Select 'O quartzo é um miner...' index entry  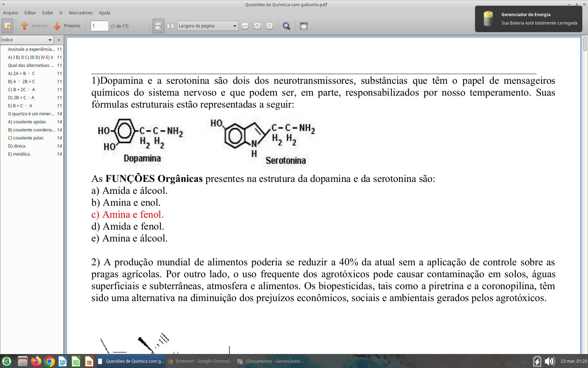point(31,114)
